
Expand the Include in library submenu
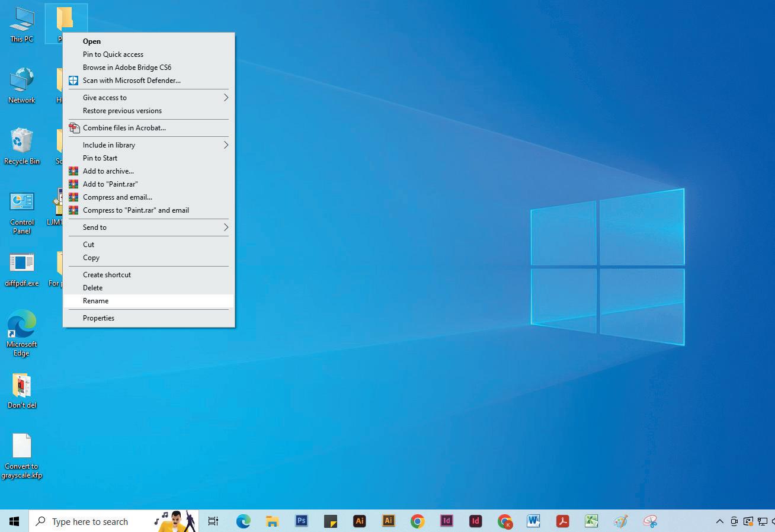click(149, 145)
